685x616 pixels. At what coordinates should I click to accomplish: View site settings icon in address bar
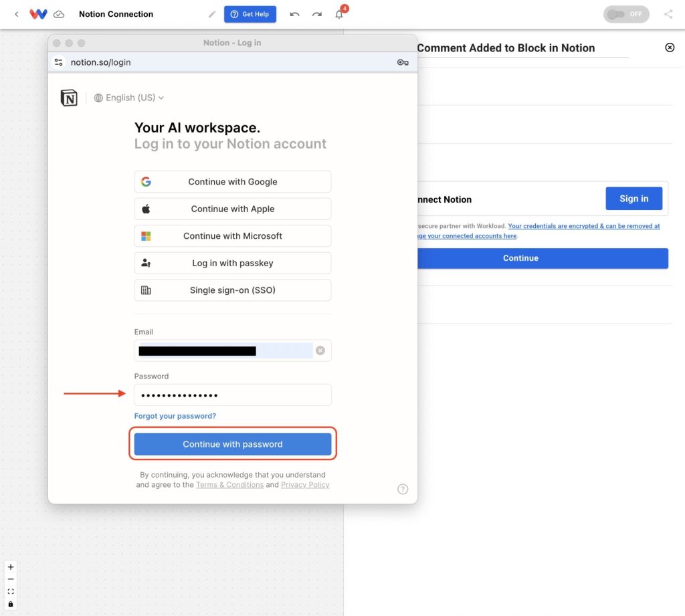click(x=59, y=62)
